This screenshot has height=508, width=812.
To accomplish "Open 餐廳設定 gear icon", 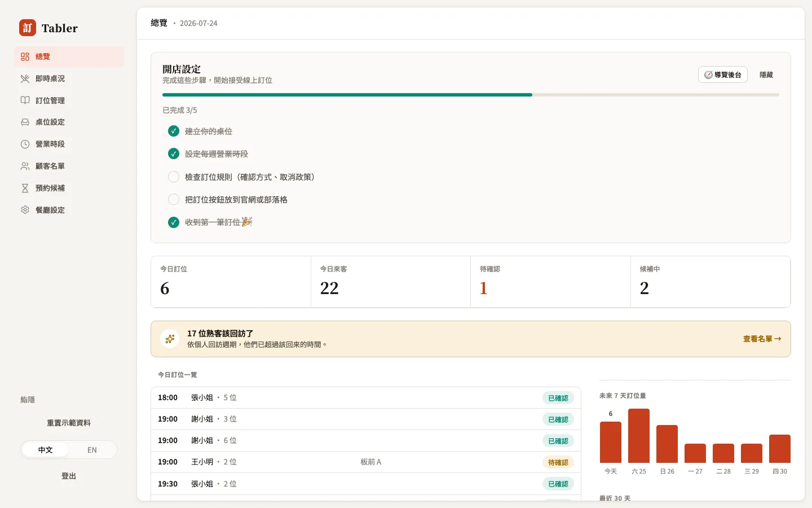I will (25, 210).
